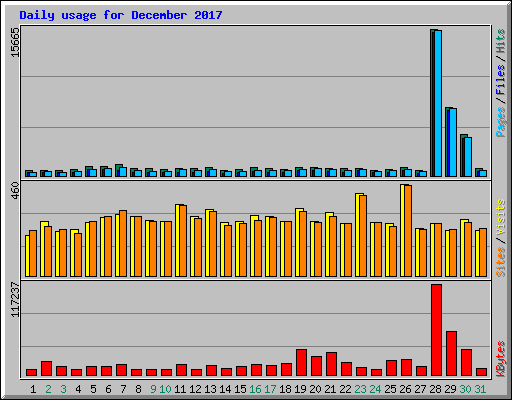Screen dimensions: 512x400
Task: Select day 27 label on the axis
Action: pos(420,389)
